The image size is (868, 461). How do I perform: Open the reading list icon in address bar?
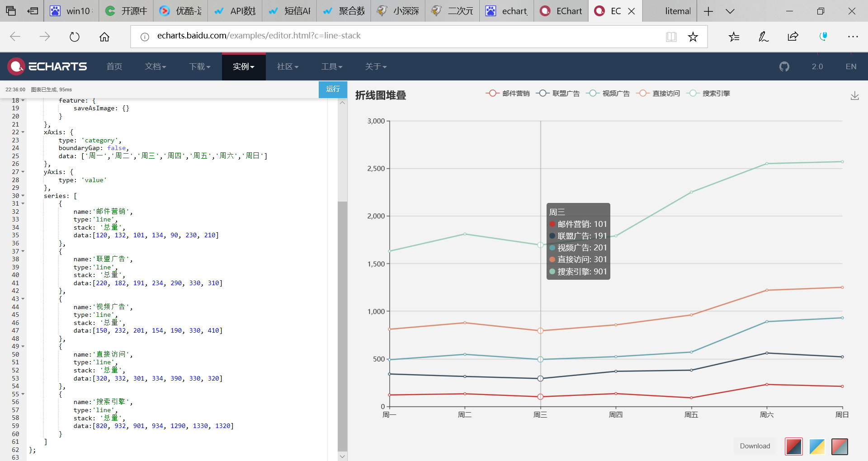pos(672,37)
